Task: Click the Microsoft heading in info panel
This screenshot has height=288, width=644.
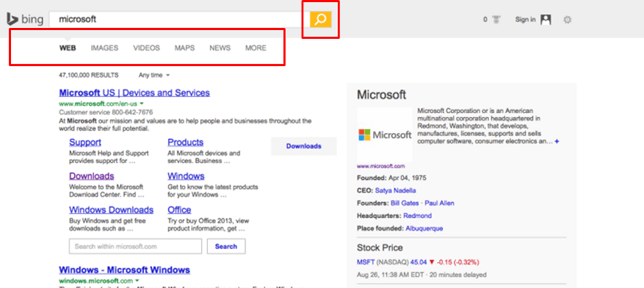Action: pyautogui.click(x=382, y=95)
